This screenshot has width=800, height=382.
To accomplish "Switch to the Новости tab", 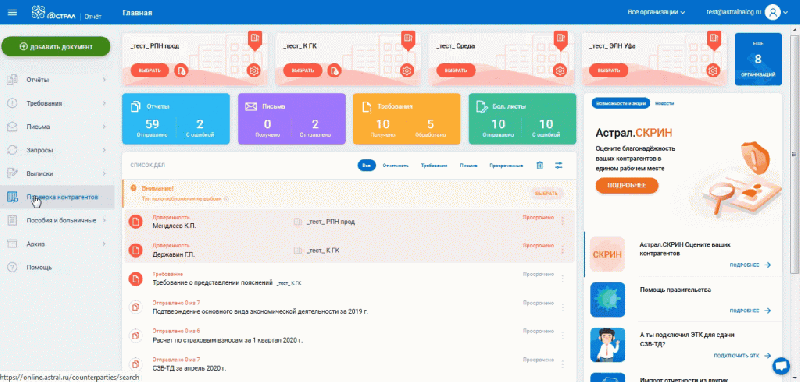I will 664,104.
